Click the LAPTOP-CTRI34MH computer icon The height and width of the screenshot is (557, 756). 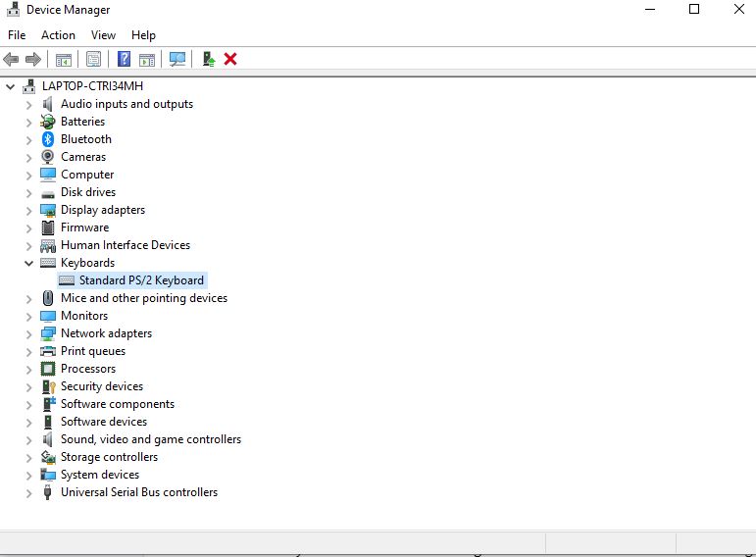pyautogui.click(x=29, y=86)
